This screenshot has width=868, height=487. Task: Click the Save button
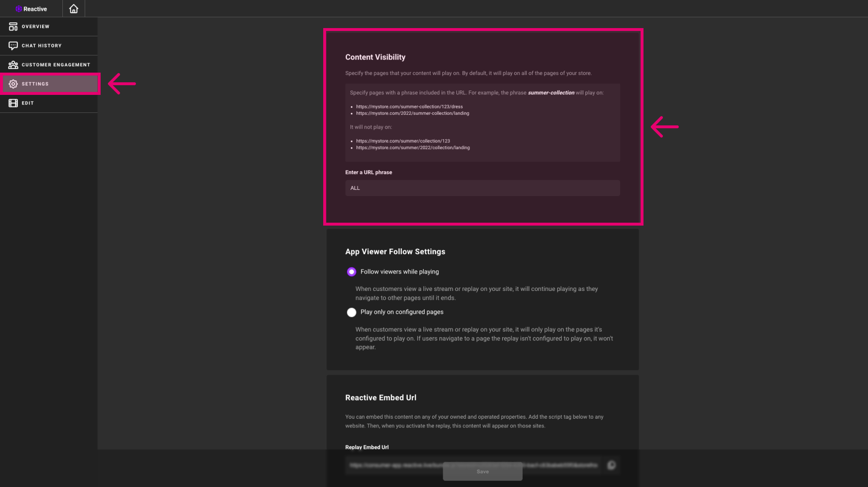[482, 472]
